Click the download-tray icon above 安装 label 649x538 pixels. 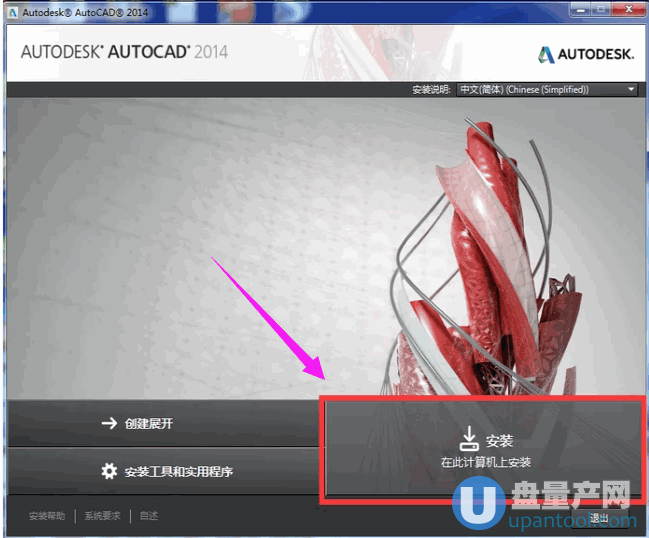469,439
